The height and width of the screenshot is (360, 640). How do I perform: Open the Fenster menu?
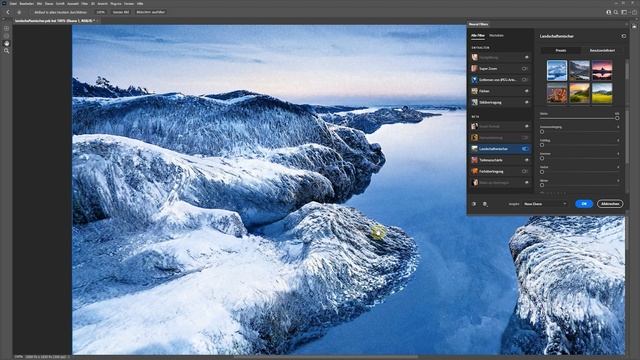129,3
